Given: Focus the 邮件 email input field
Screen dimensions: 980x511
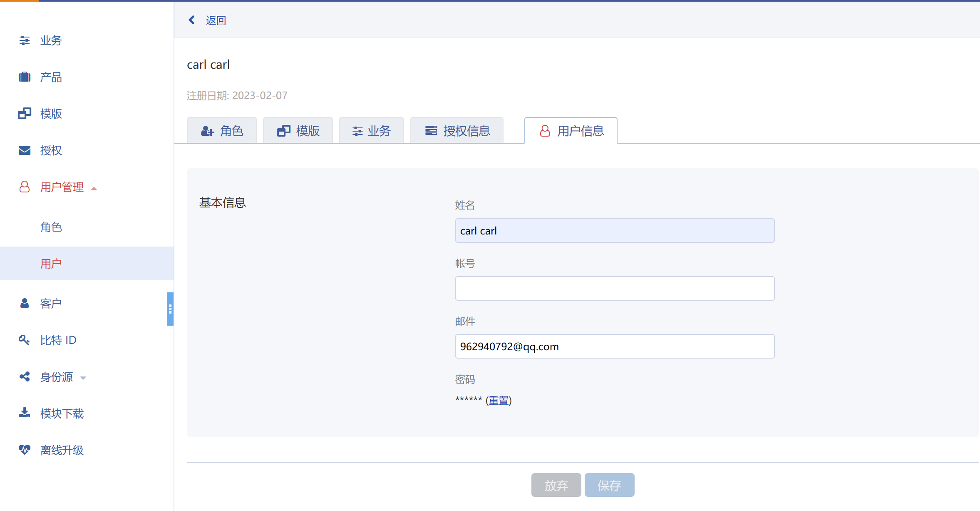Looking at the screenshot, I should pos(615,346).
